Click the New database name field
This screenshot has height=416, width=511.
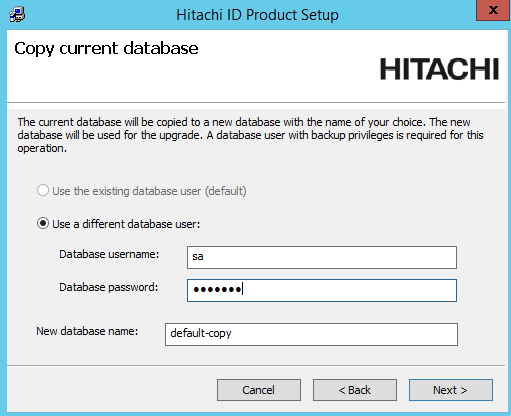pyautogui.click(x=311, y=334)
